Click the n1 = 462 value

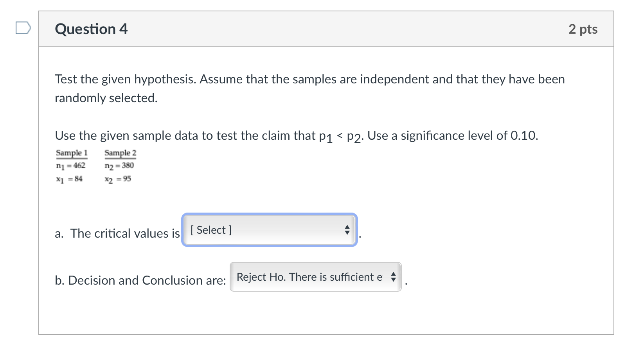tap(70, 166)
